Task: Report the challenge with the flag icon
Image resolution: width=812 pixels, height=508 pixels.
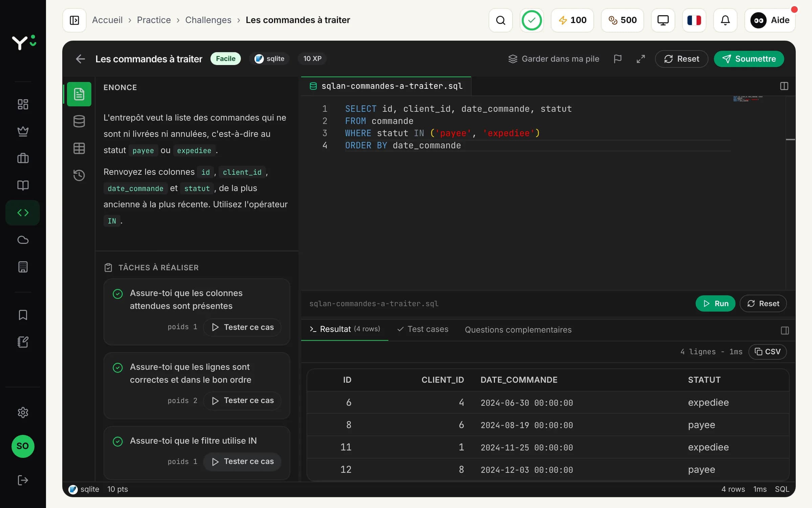Action: (x=617, y=59)
